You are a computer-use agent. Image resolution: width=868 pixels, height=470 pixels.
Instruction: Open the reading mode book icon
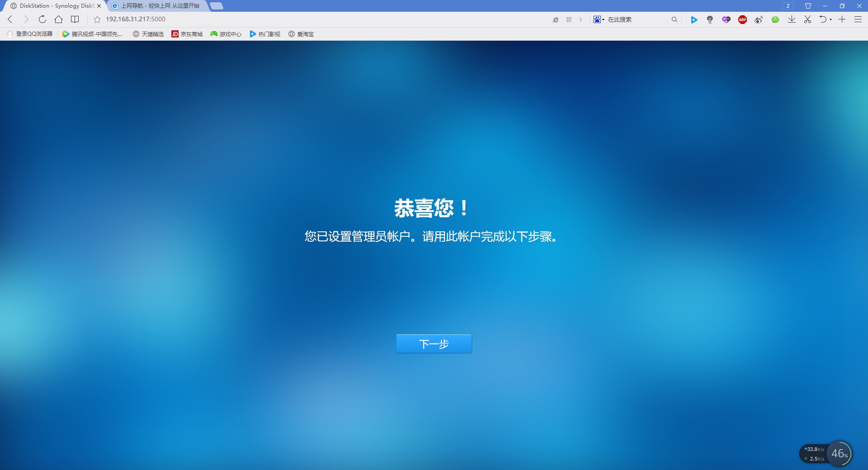click(x=75, y=19)
